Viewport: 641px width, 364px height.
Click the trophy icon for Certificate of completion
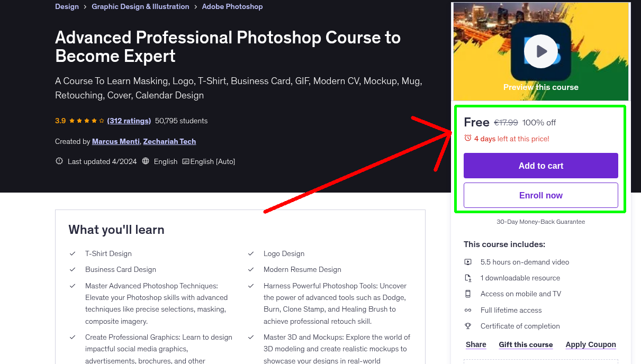[x=468, y=326]
